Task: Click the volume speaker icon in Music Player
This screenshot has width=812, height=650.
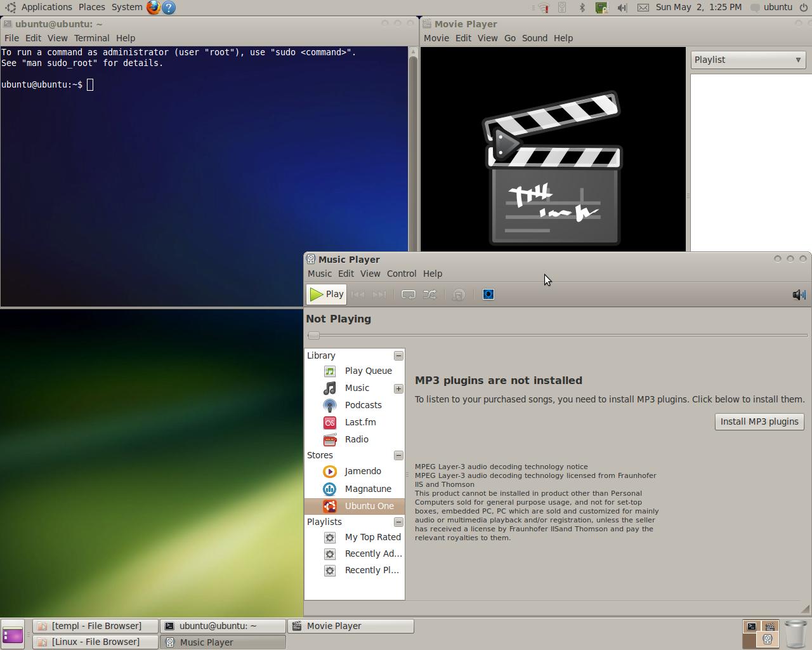Action: [x=799, y=295]
